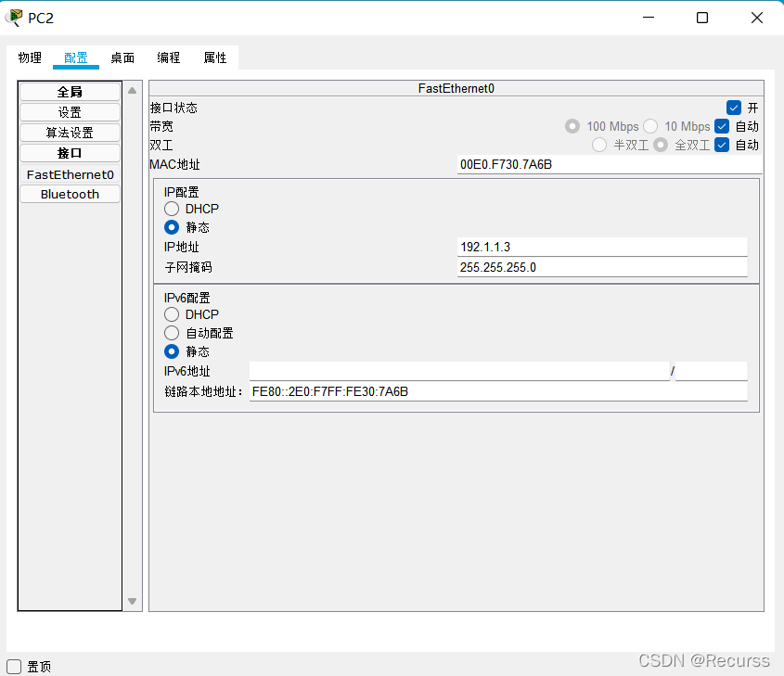The width and height of the screenshot is (784, 676).
Task: Switch to the 配置 tab
Action: [76, 58]
